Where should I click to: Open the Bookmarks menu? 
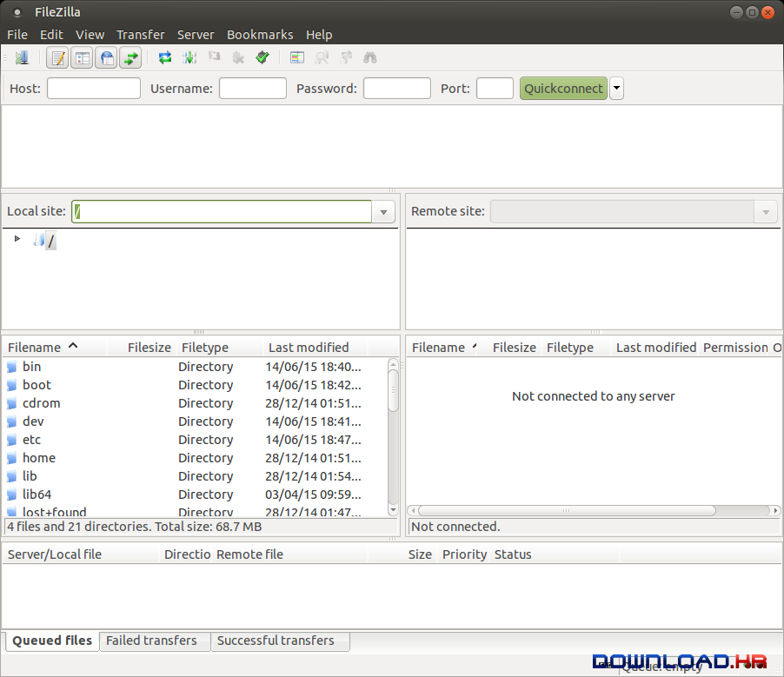tap(260, 35)
